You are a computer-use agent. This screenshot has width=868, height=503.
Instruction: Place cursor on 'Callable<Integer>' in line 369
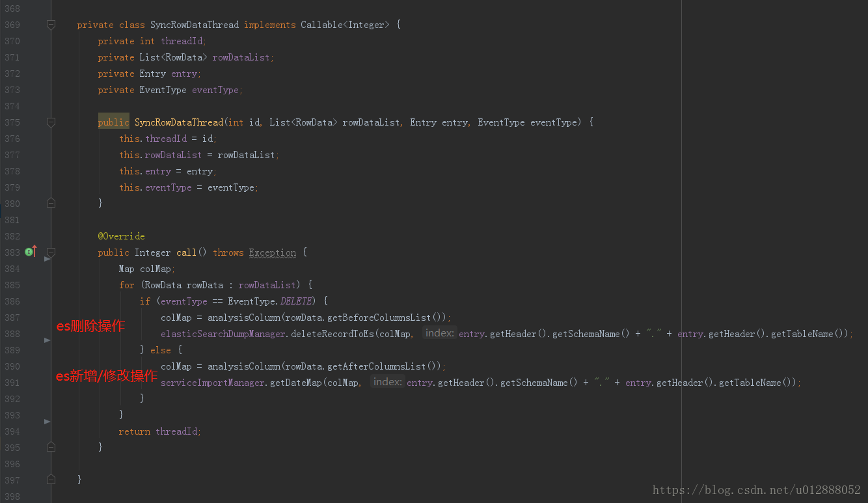click(345, 25)
